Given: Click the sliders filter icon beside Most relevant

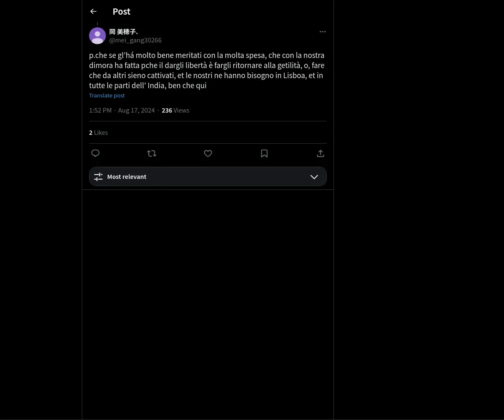Looking at the screenshot, I should (x=98, y=177).
